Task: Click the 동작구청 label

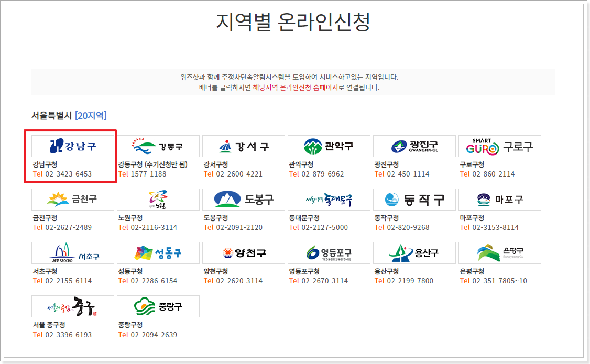Action: click(x=387, y=218)
